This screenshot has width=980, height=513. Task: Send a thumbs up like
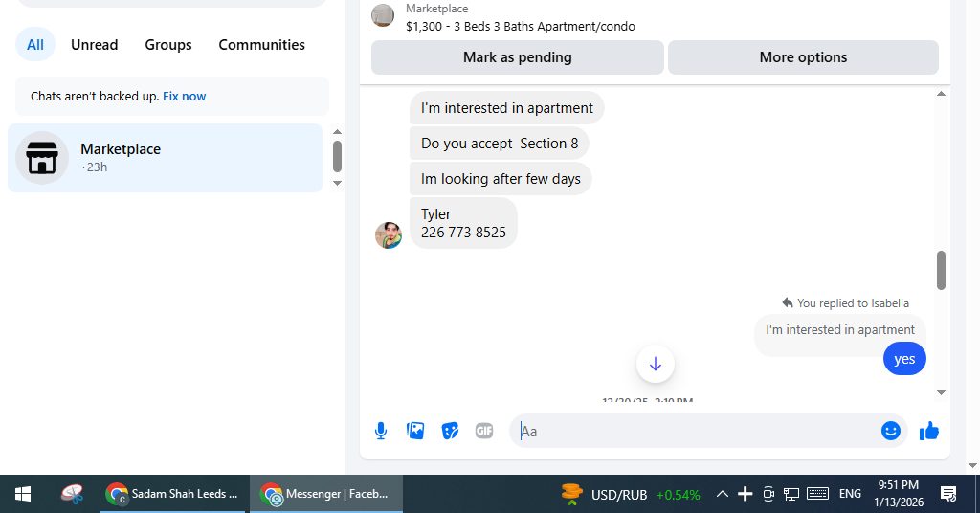point(929,431)
